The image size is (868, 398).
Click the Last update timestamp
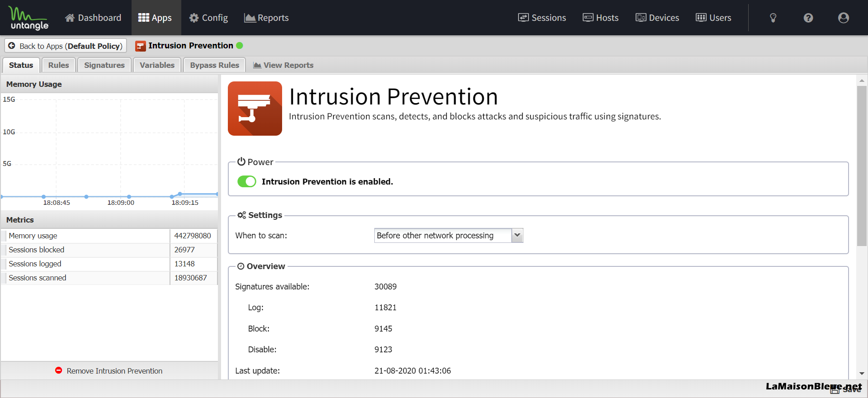click(x=413, y=371)
